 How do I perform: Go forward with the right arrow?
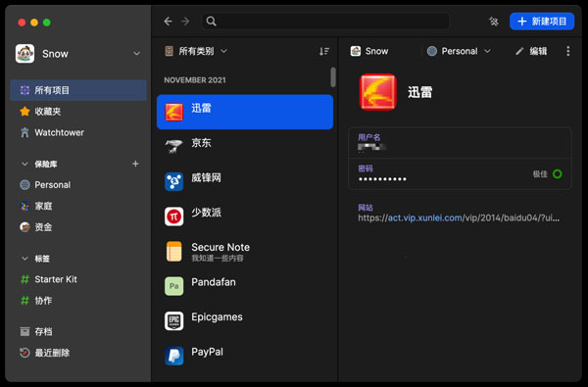[x=185, y=22]
